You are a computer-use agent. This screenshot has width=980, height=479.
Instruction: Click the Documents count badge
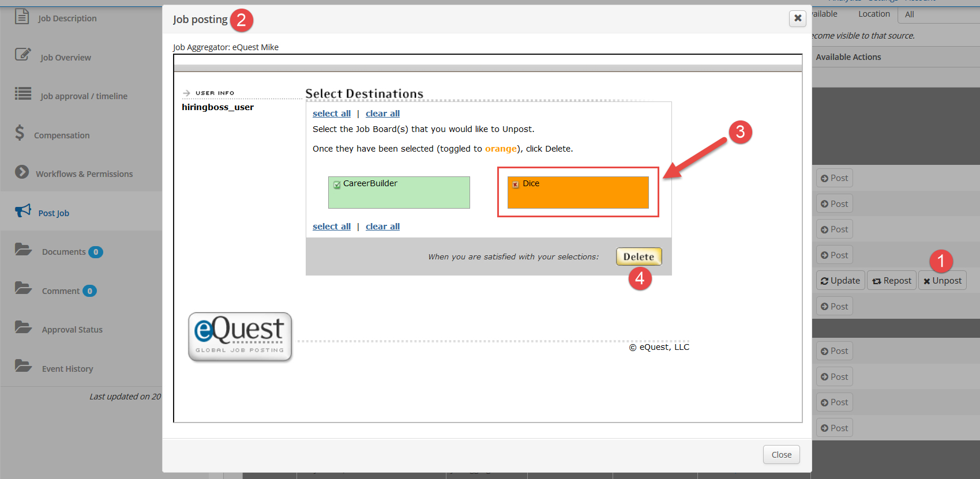pos(96,252)
